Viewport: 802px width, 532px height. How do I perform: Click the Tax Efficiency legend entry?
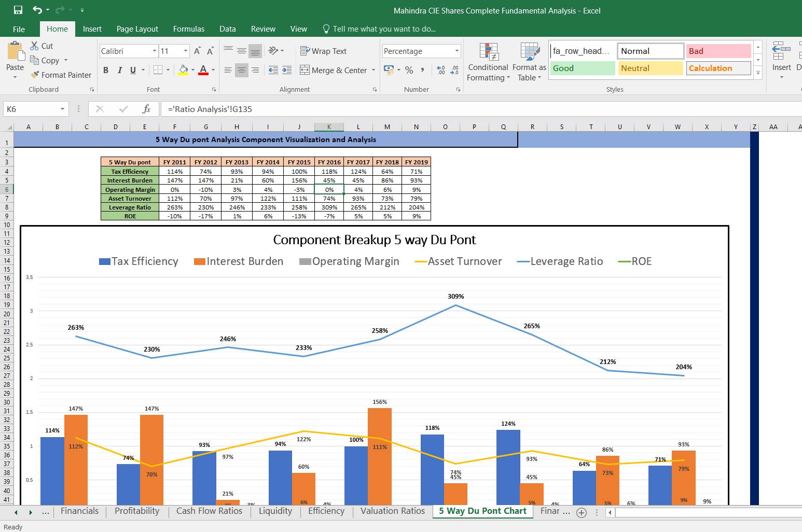click(x=139, y=261)
